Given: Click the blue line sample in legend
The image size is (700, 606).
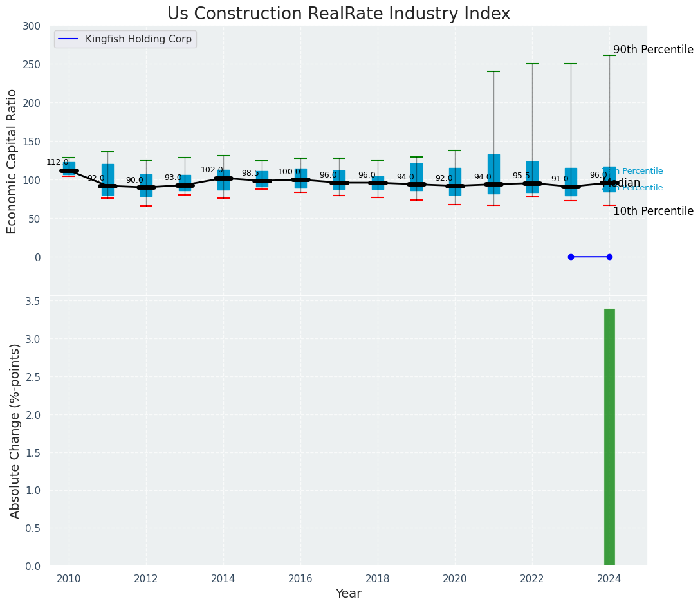Looking at the screenshot, I should pos(68,39).
